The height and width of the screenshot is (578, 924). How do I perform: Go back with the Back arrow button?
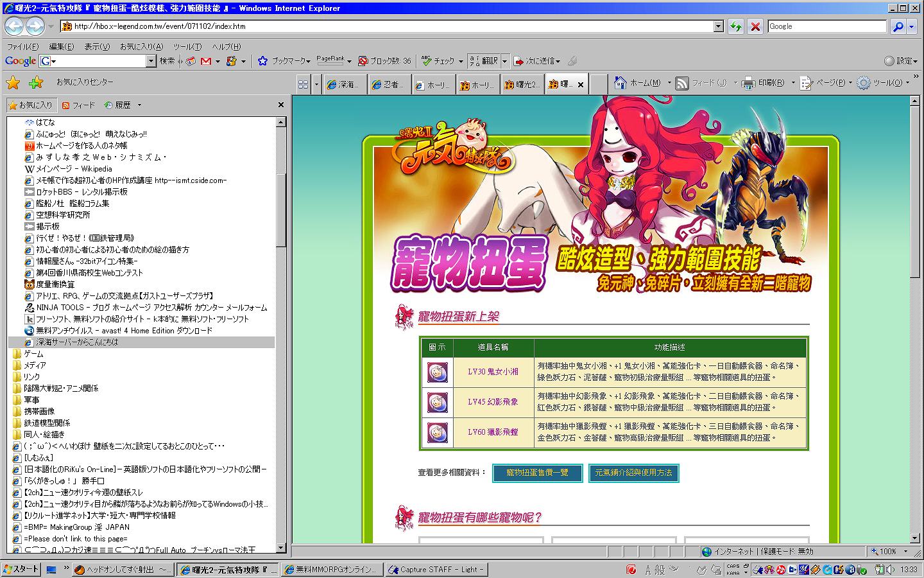[x=15, y=26]
